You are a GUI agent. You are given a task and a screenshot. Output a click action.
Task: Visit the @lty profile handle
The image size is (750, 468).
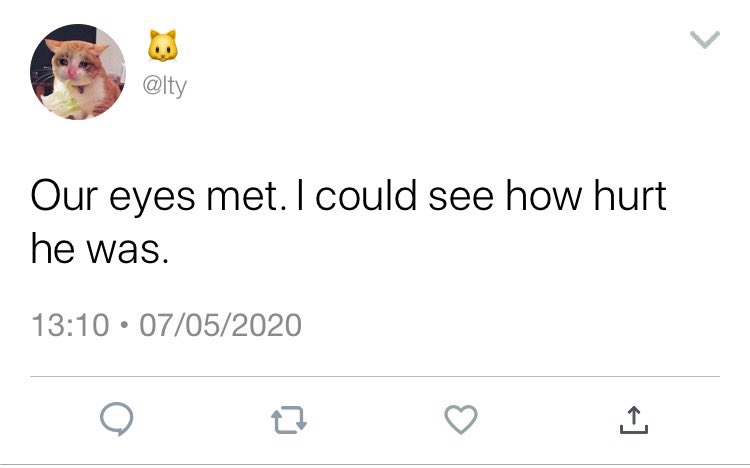click(x=165, y=86)
